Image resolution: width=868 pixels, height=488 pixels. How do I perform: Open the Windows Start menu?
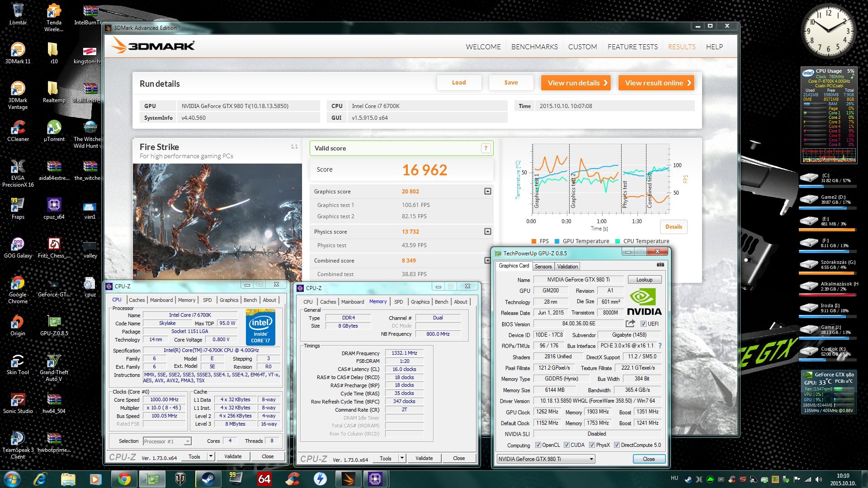pyautogui.click(x=12, y=479)
